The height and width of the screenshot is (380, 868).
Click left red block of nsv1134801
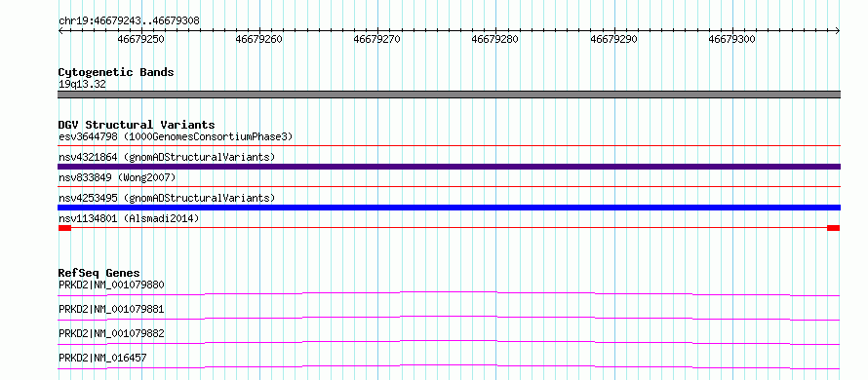(x=64, y=228)
